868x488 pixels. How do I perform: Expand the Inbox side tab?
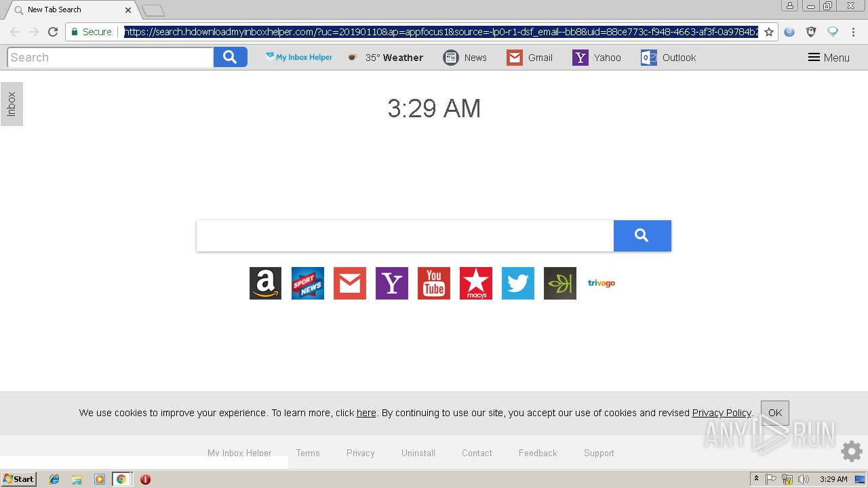click(12, 104)
